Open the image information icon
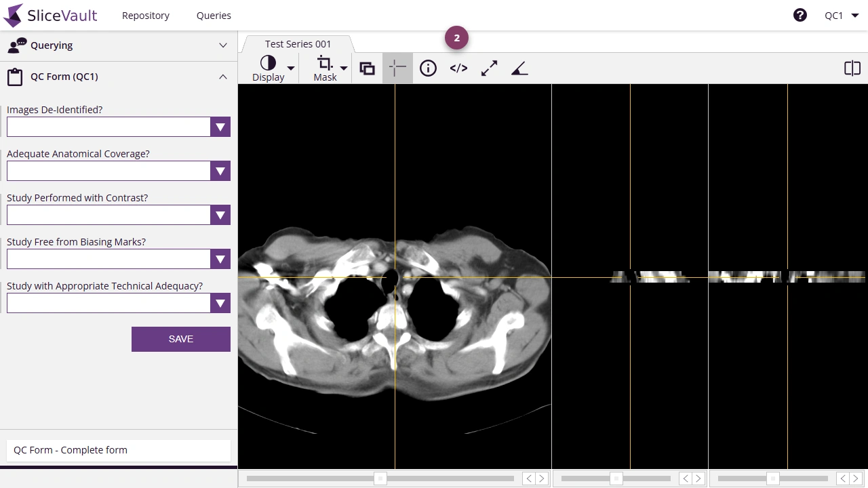Screen dimensions: 868x488 [428, 68]
